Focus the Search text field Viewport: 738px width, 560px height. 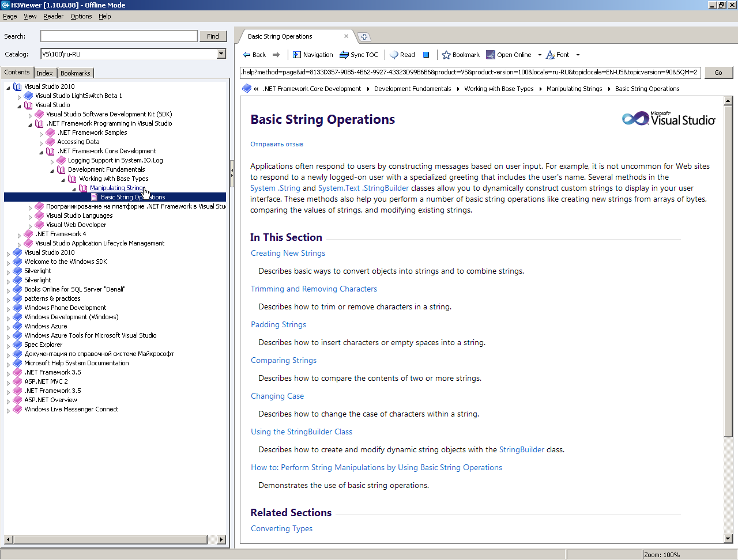tap(119, 36)
